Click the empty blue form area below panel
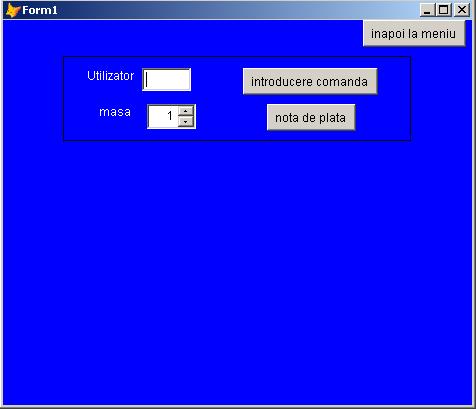The height and width of the screenshot is (409, 476). click(238, 267)
